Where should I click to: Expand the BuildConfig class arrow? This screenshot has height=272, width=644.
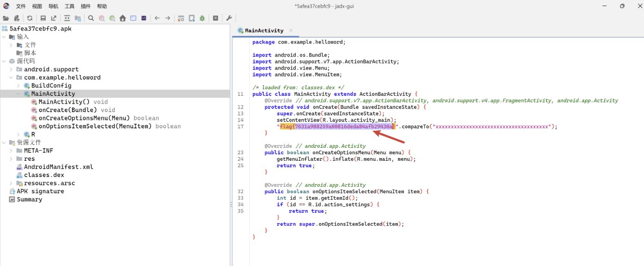19,86
